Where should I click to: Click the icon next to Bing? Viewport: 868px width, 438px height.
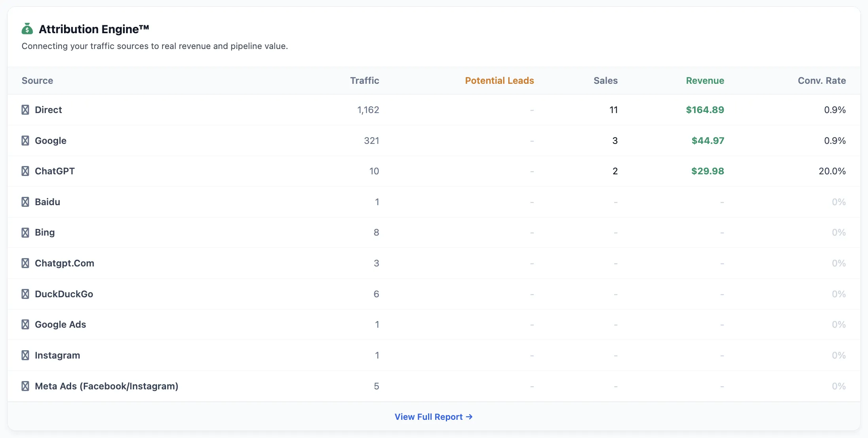tap(25, 232)
